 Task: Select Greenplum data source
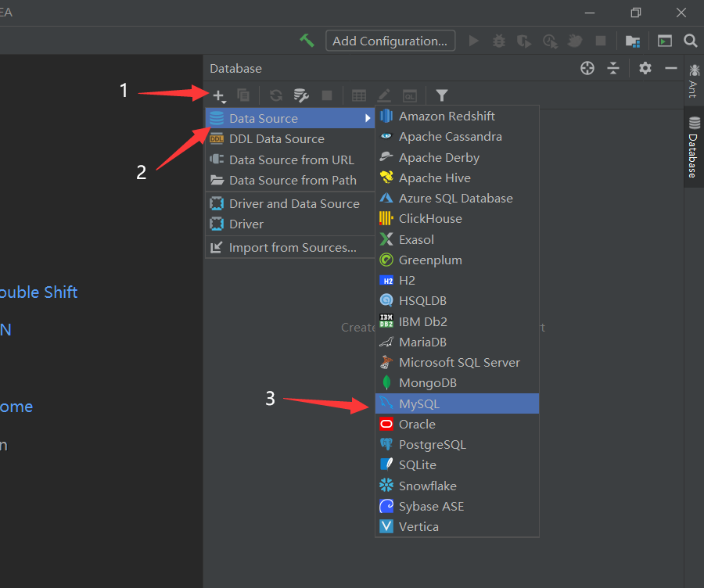pyautogui.click(x=457, y=260)
